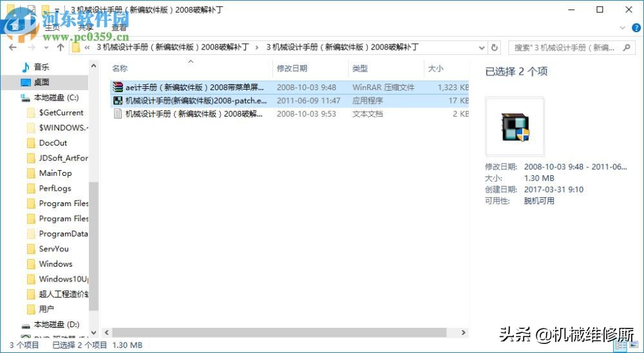644x353 pixels.
Task: Refresh the current folder view
Action: tap(495, 48)
